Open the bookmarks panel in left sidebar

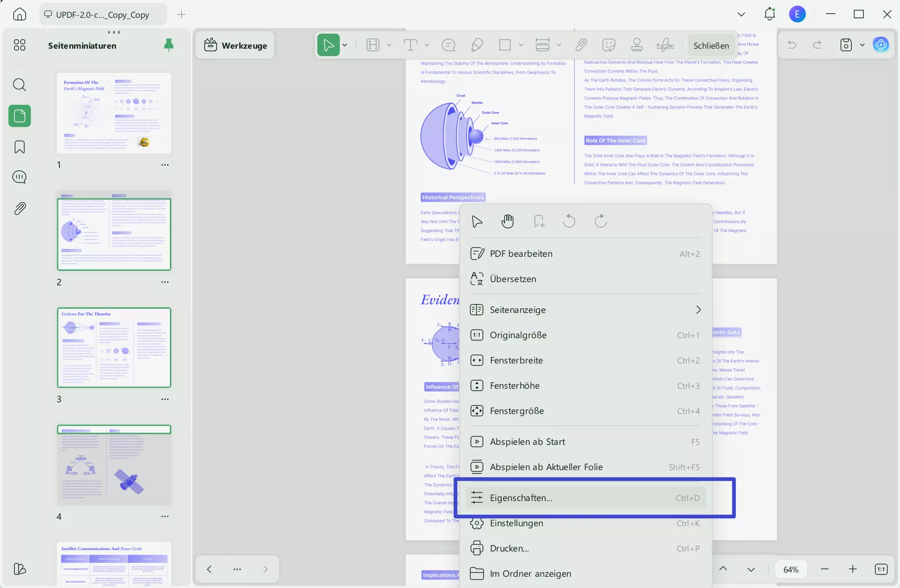tap(20, 147)
